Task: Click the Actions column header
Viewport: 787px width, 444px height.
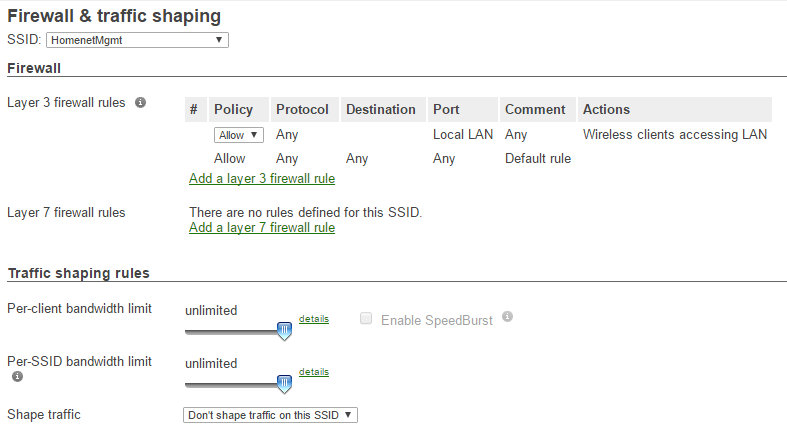Action: [606, 109]
